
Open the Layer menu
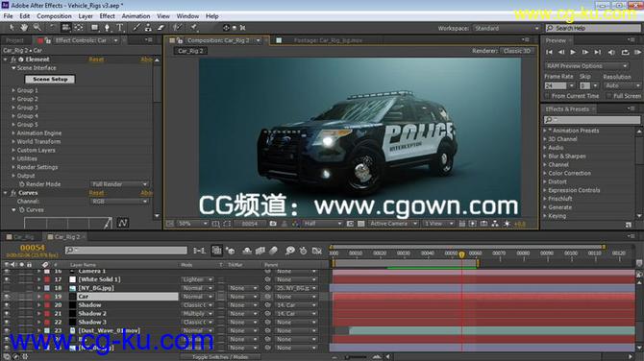[x=86, y=16]
